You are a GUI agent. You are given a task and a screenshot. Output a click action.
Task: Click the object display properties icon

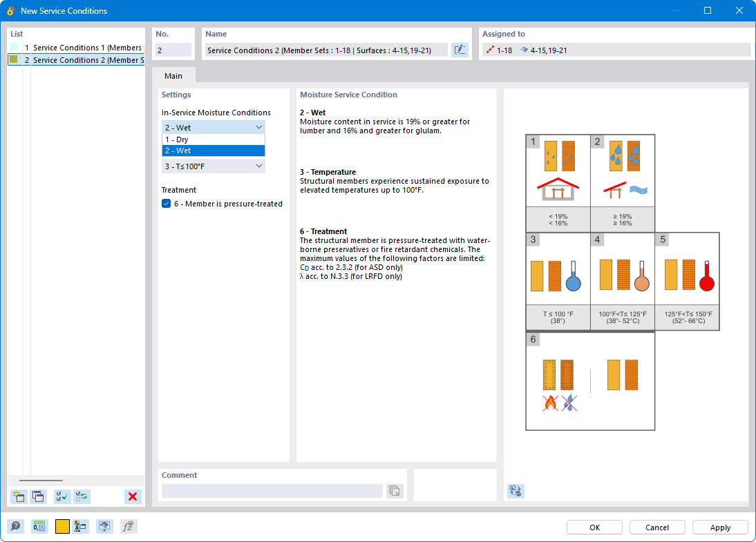point(80,526)
